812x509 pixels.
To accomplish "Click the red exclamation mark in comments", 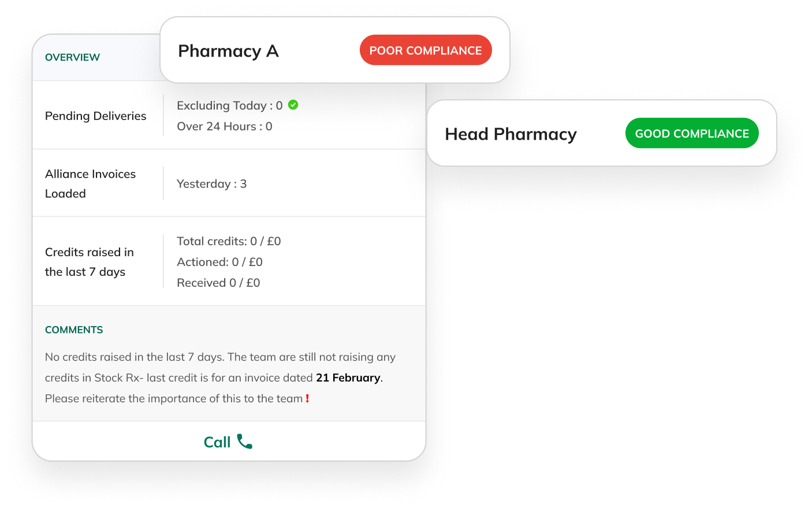I will pyautogui.click(x=307, y=398).
